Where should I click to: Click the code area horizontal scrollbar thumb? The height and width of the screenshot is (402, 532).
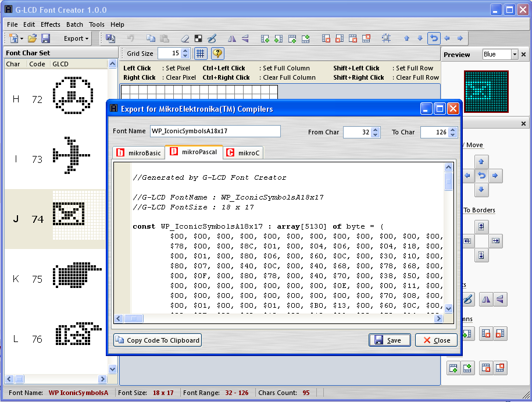coord(133,318)
